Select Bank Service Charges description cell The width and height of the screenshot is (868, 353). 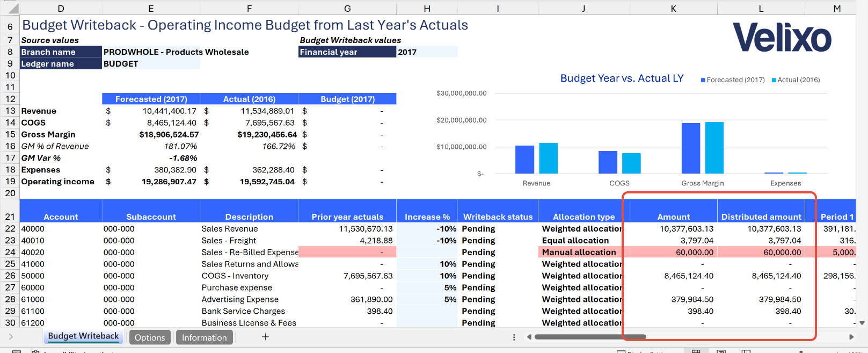pyautogui.click(x=249, y=311)
